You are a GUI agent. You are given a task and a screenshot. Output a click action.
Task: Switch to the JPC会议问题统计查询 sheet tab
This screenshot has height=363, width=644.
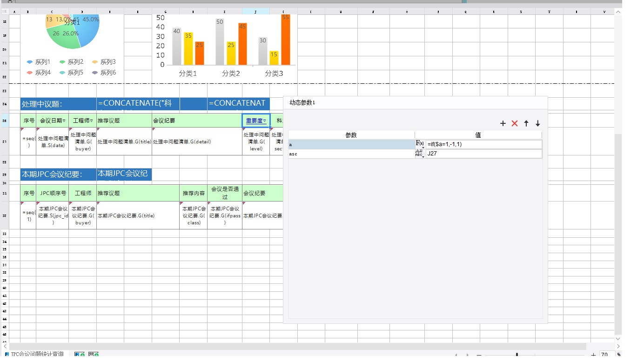(34, 355)
